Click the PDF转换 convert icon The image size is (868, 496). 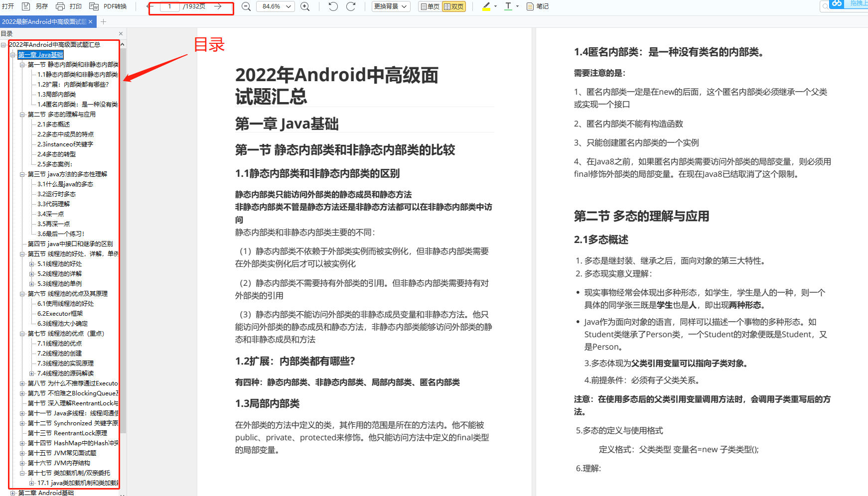point(94,6)
